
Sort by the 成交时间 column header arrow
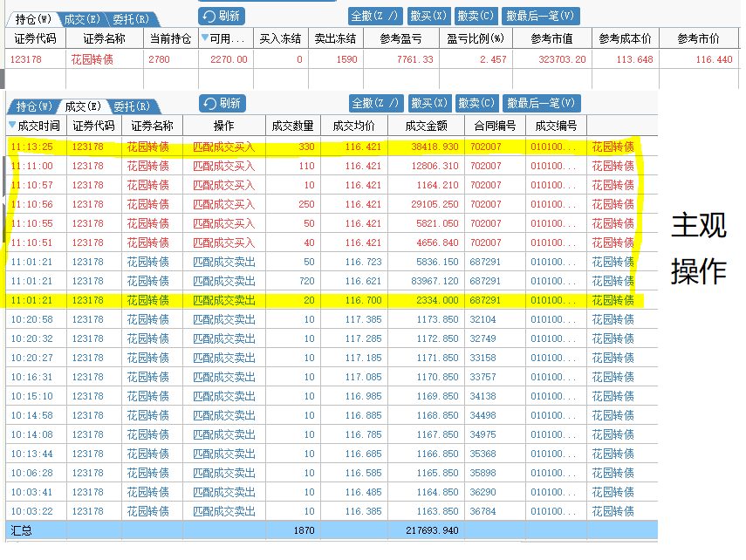[x=12, y=125]
